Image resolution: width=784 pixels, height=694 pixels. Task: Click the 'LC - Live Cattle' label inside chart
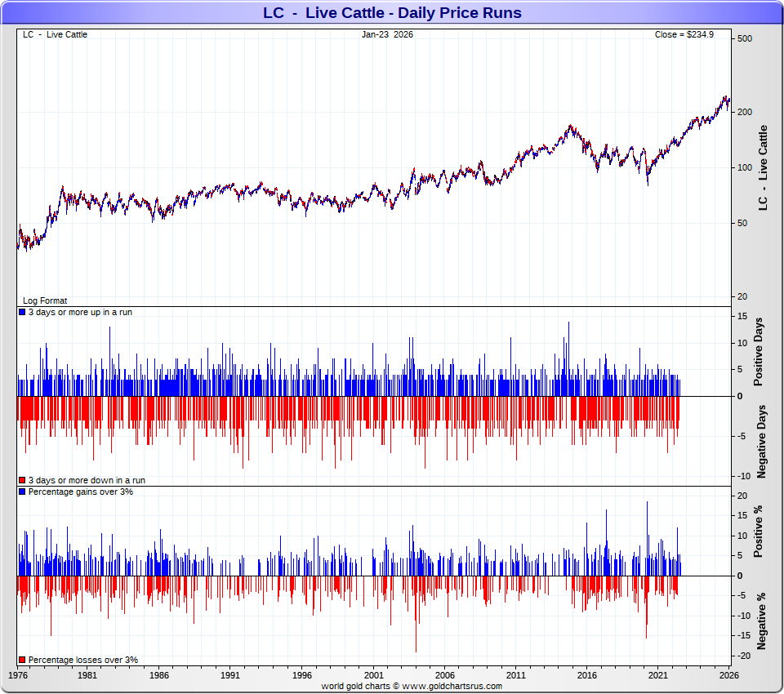(x=55, y=34)
